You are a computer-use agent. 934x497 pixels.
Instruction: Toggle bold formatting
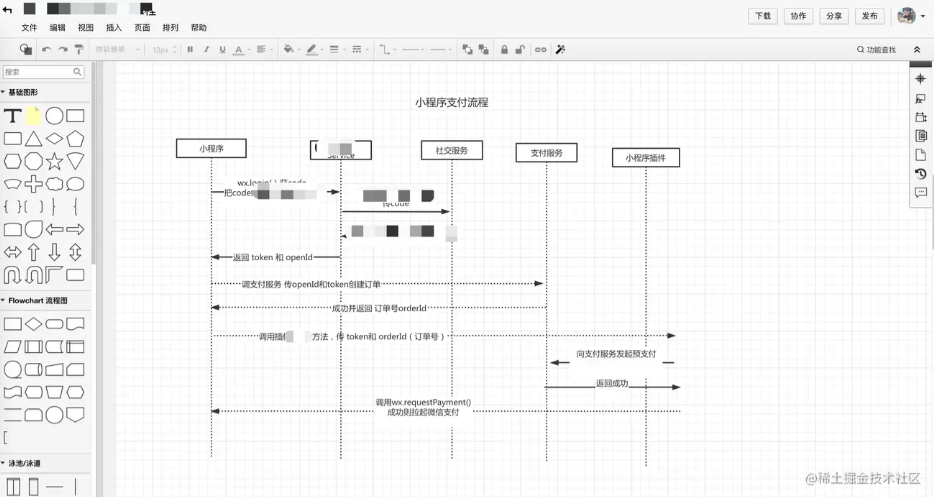[x=190, y=49]
